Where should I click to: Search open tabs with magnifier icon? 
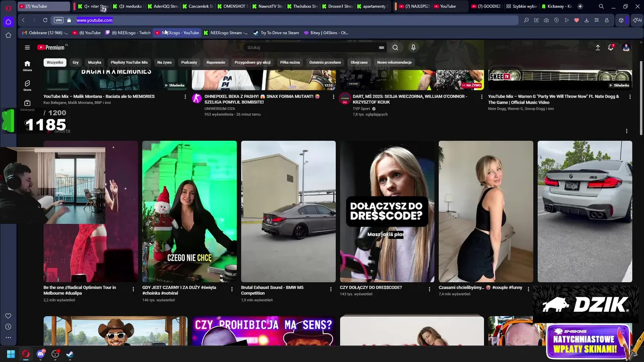601,7
